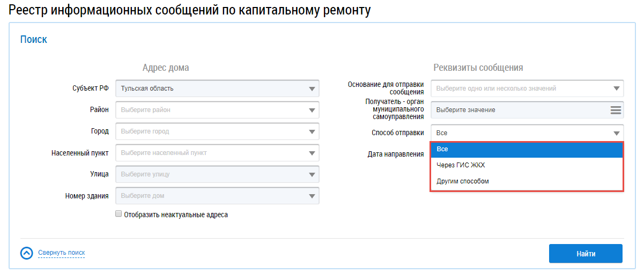Open the Населенный пункт dropdown arrow

(313, 153)
